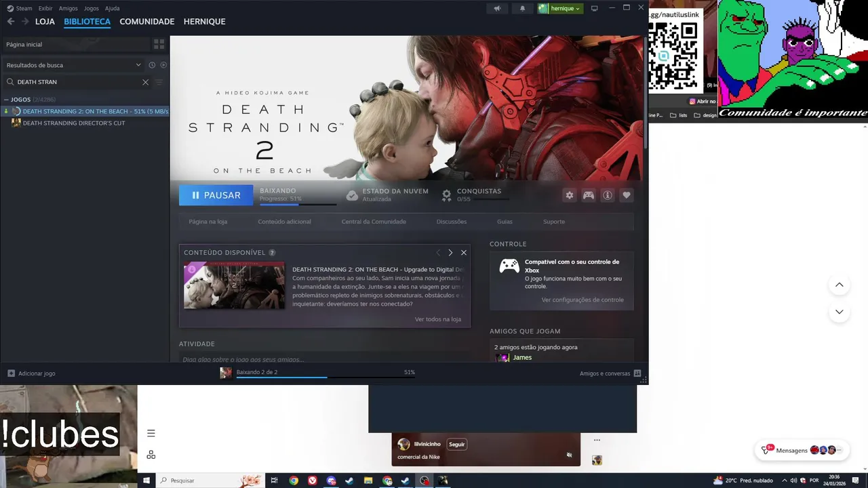This screenshot has width=868, height=488.
Task: Click the Baixando progress bar near Pausar
Action: point(298,203)
